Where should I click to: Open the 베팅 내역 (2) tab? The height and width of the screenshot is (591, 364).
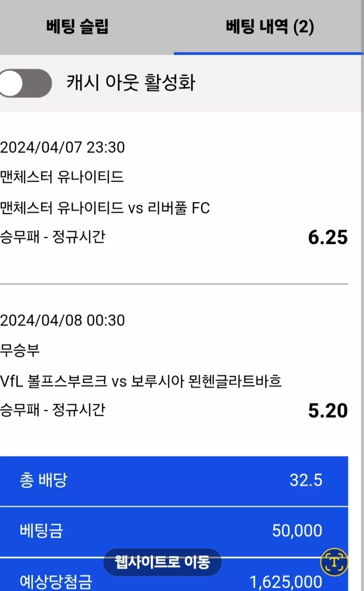[270, 27]
